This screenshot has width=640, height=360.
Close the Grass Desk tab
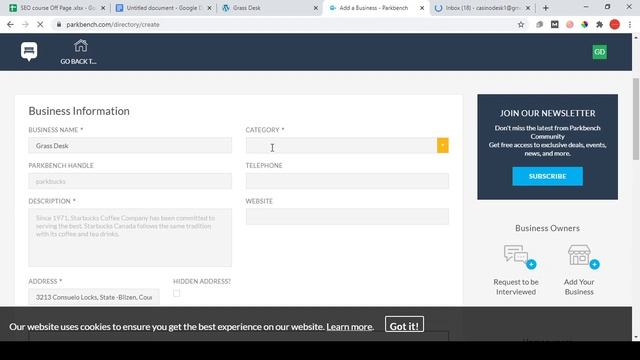[316, 8]
